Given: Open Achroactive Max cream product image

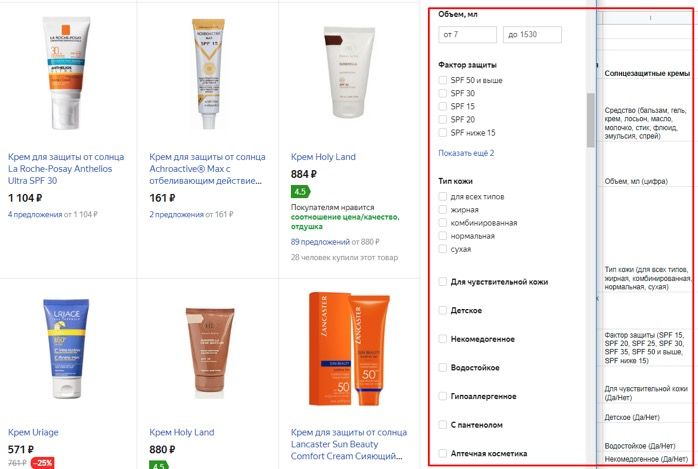Looking at the screenshot, I should pos(208,73).
